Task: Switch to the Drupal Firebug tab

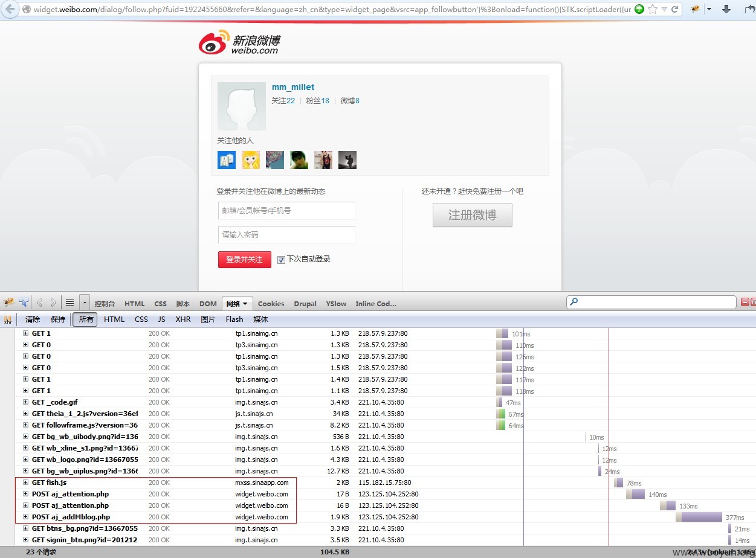Action: 305,304
